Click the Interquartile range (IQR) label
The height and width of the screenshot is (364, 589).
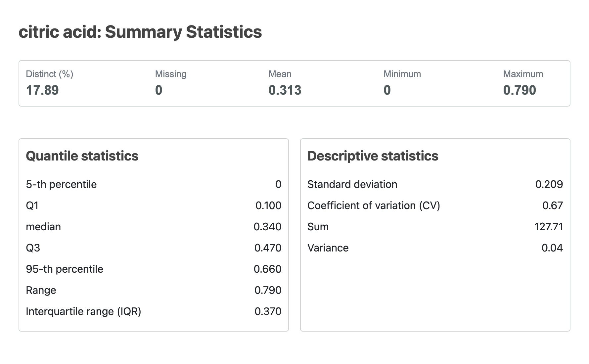[x=83, y=311]
